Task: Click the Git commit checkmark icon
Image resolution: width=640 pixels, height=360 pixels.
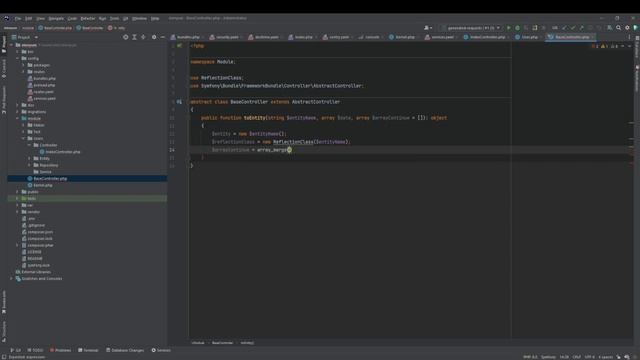Action: point(573,28)
